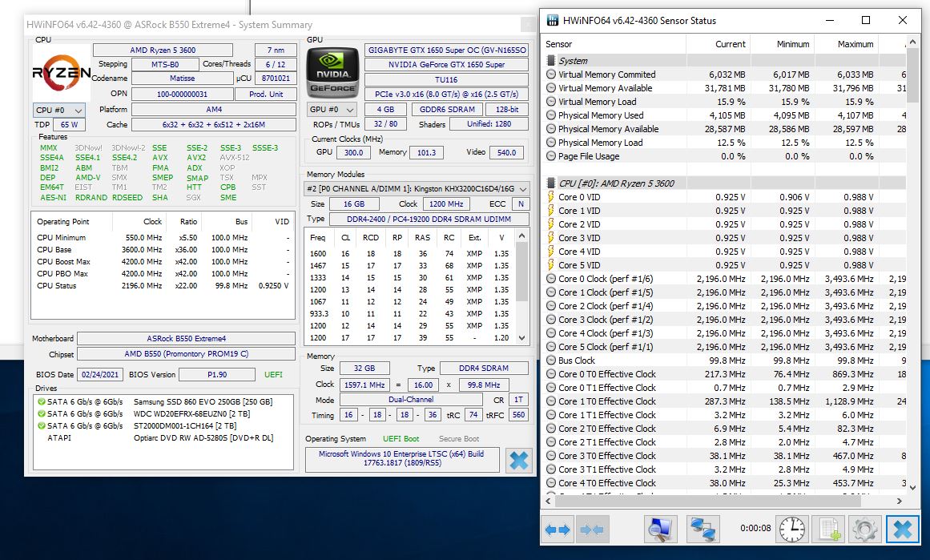Click the HWiNFO64 Sensor Status title icon
This screenshot has height=560, width=930.
pyautogui.click(x=552, y=20)
